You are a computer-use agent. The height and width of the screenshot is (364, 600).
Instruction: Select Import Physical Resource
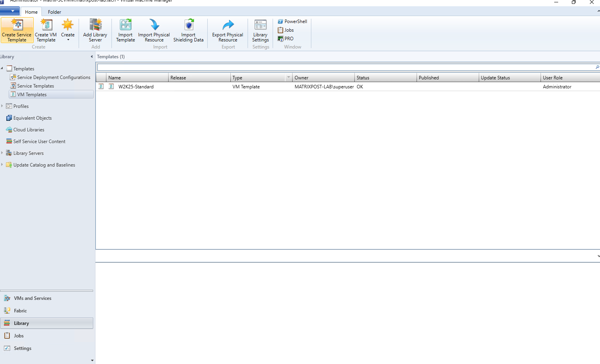point(154,30)
